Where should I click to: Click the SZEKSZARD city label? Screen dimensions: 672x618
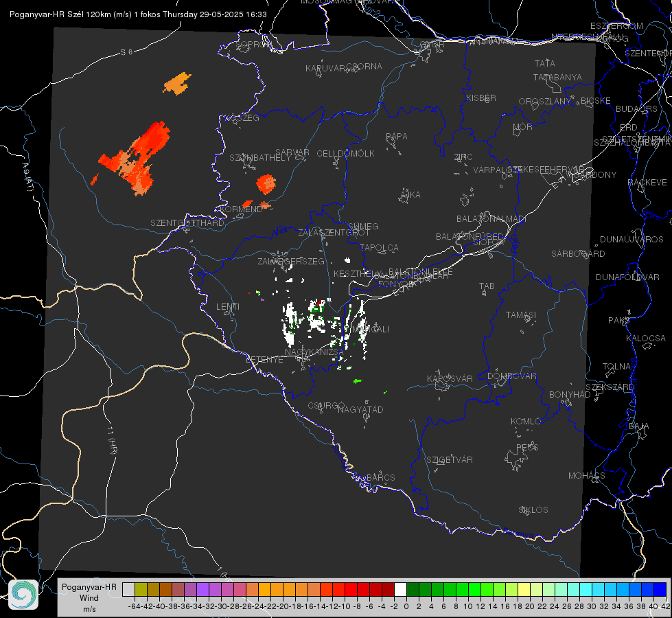click(x=610, y=387)
